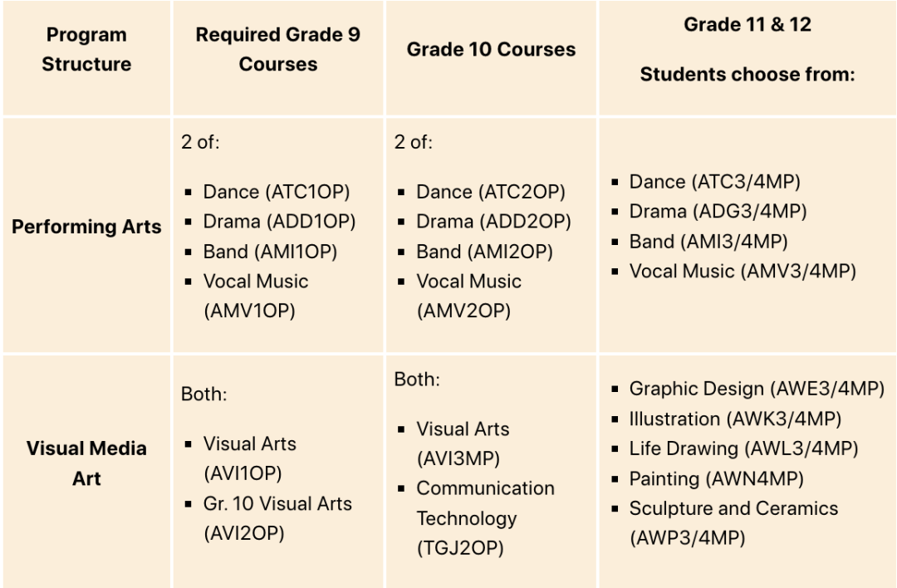
Task: Click the Grade 10 Courses header
Action: [x=491, y=49]
